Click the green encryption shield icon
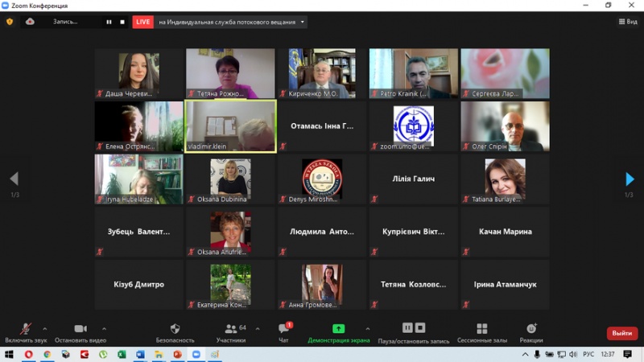Image resolution: width=644 pixels, height=362 pixels. point(10,22)
